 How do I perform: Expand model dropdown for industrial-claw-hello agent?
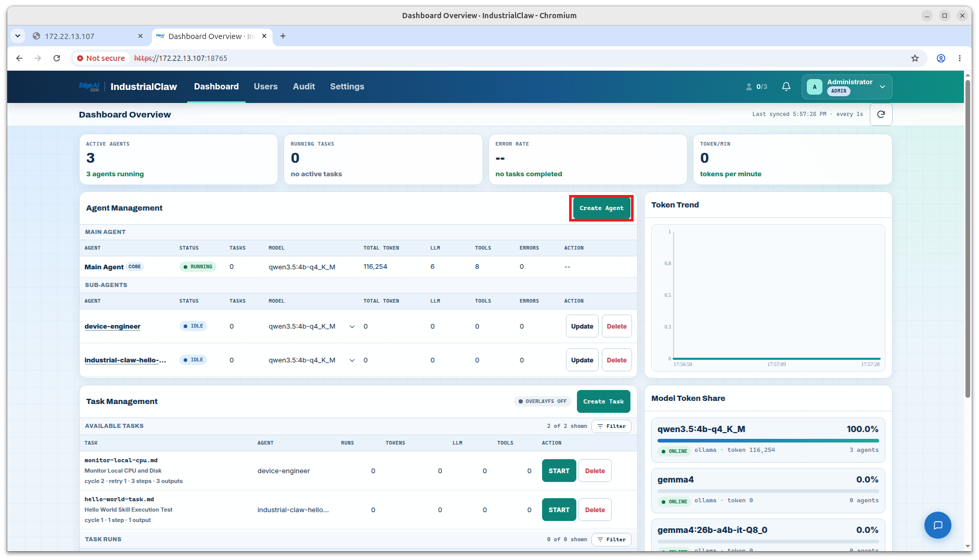tap(352, 360)
